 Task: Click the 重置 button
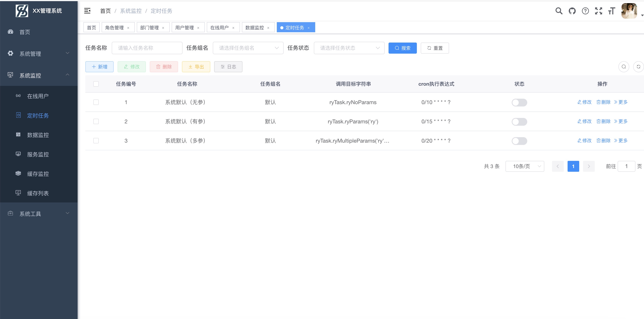pyautogui.click(x=435, y=48)
